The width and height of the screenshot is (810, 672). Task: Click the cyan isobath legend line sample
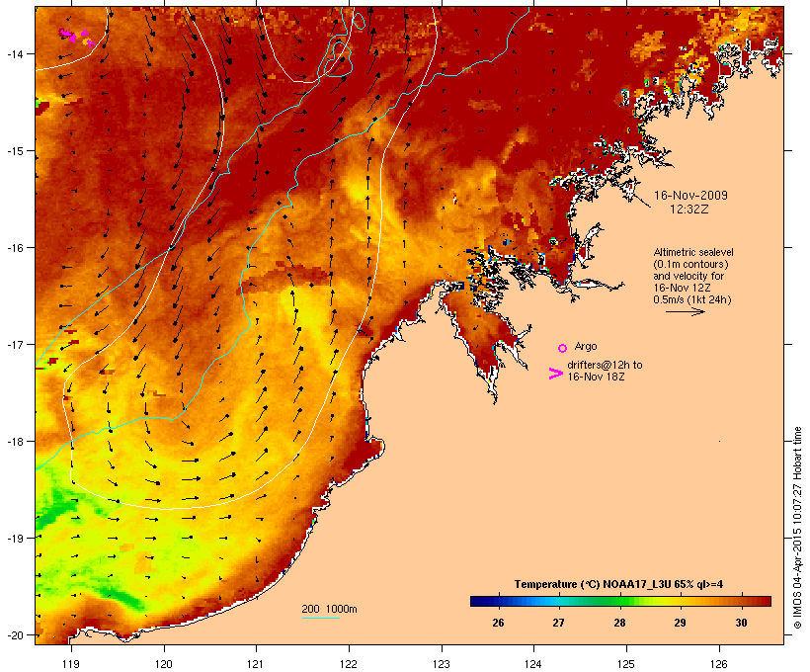tap(321, 618)
